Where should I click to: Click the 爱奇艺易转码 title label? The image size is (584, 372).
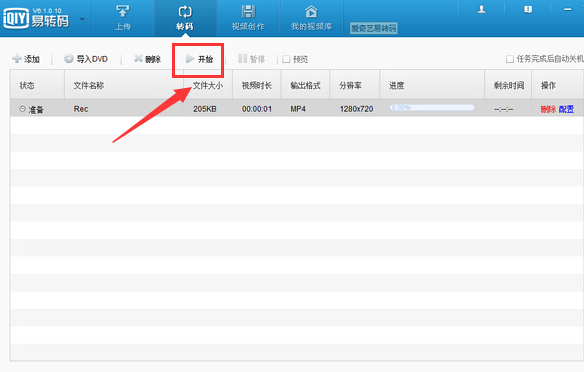(374, 28)
